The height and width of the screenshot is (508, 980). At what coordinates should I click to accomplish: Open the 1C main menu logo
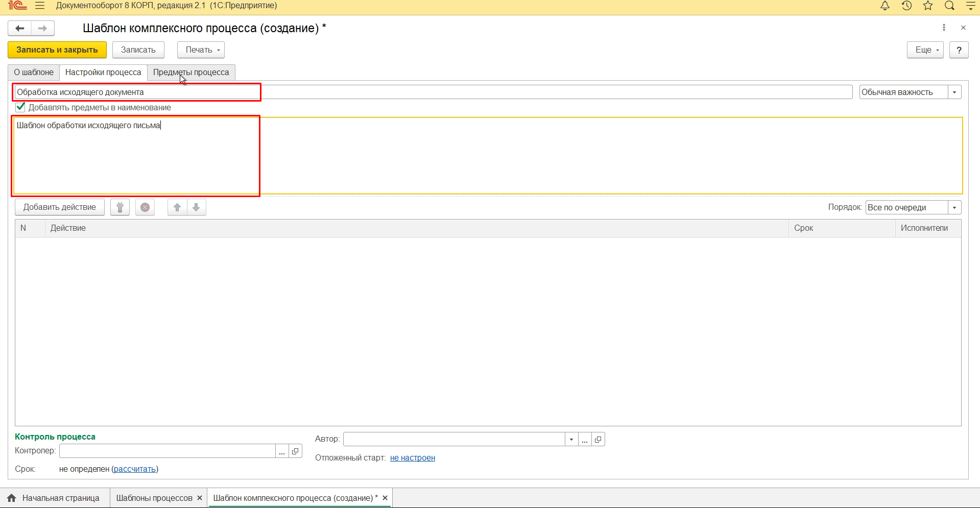17,6
